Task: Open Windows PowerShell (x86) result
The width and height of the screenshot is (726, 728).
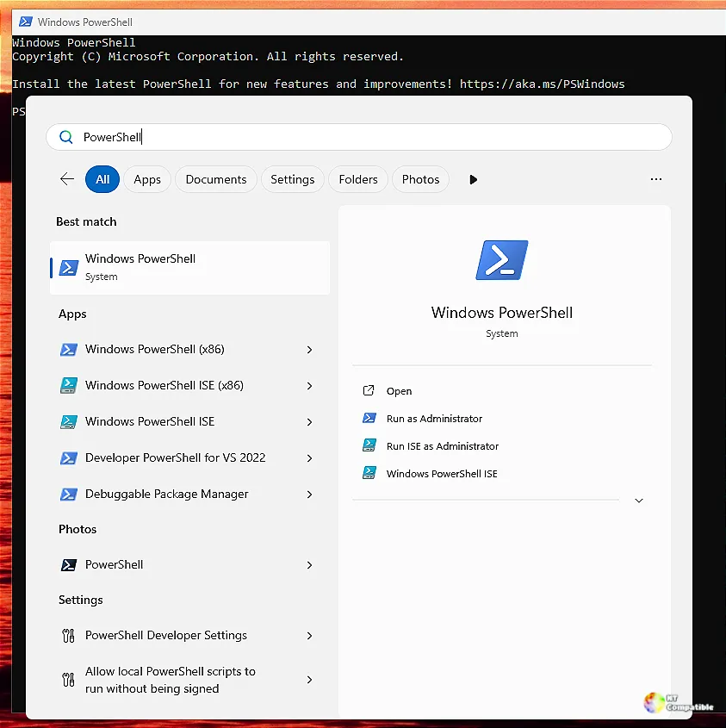Action: point(189,350)
